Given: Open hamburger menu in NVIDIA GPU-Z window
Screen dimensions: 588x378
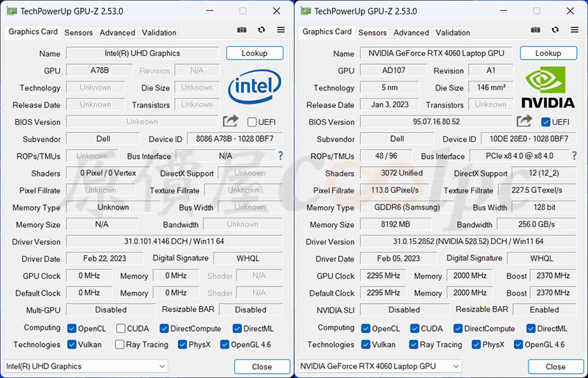Looking at the screenshot, I should (575, 29).
